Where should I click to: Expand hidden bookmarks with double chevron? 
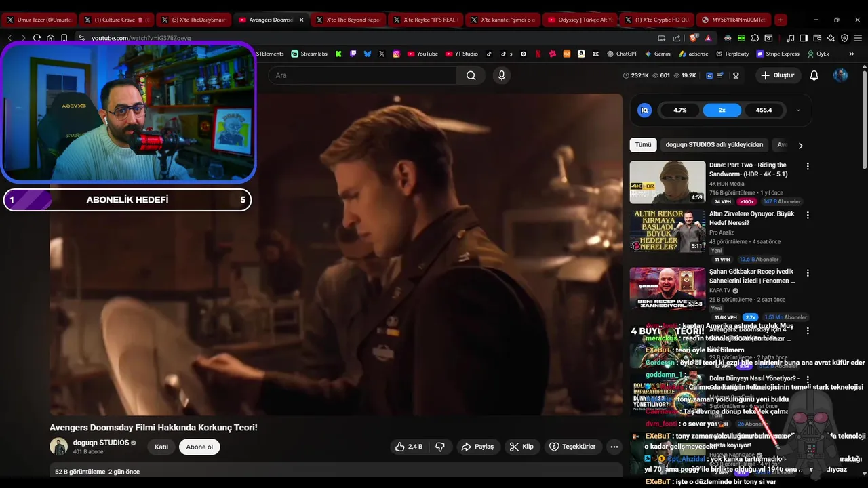[x=851, y=54]
